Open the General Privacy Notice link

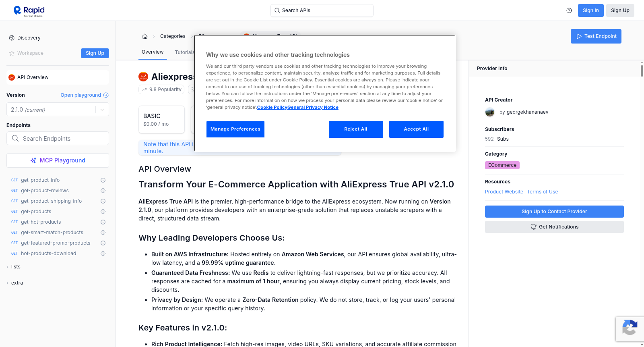pyautogui.click(x=313, y=107)
